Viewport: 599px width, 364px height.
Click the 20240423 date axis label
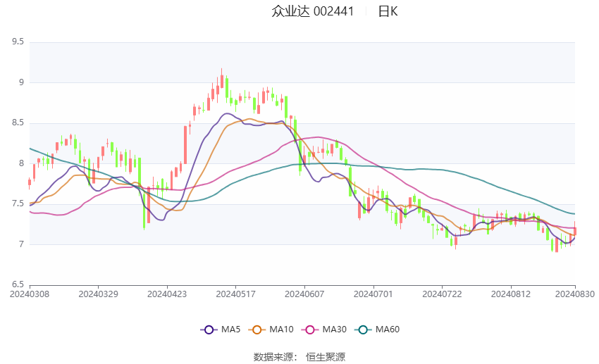coord(167,293)
